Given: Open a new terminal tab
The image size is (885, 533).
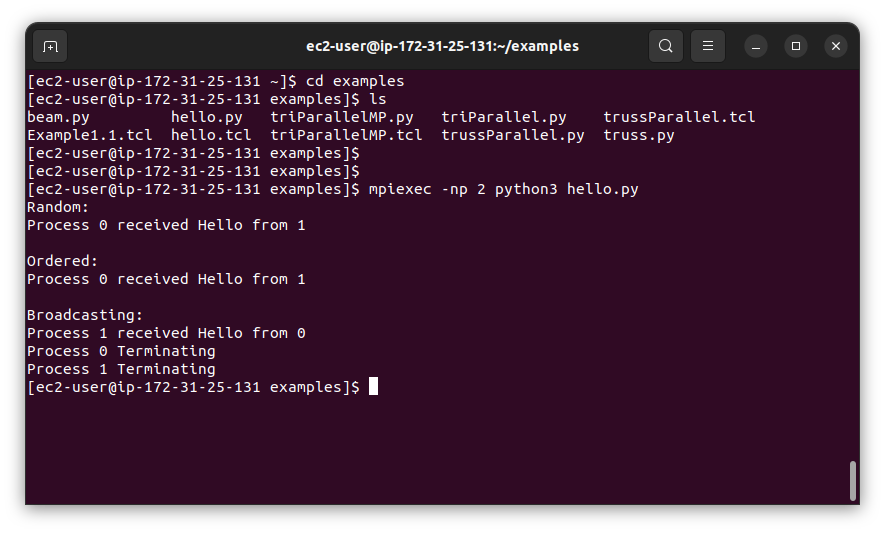Looking at the screenshot, I should click(x=50, y=46).
